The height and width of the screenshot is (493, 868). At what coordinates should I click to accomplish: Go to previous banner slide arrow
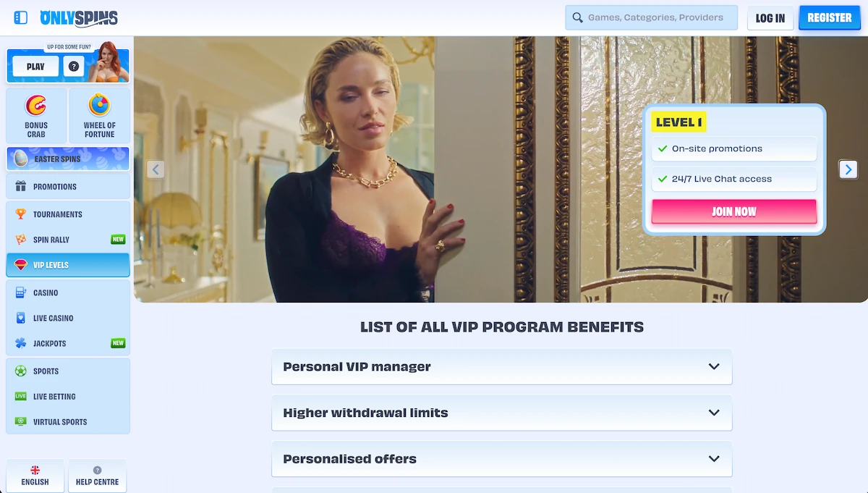pyautogui.click(x=156, y=169)
